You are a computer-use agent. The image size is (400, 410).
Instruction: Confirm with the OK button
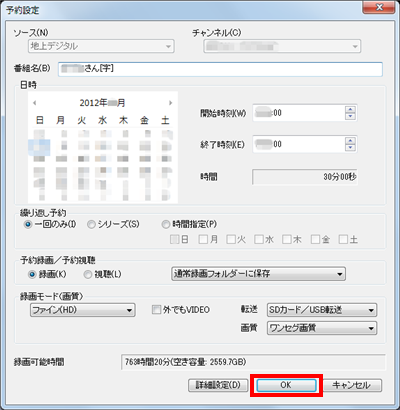[x=286, y=385]
